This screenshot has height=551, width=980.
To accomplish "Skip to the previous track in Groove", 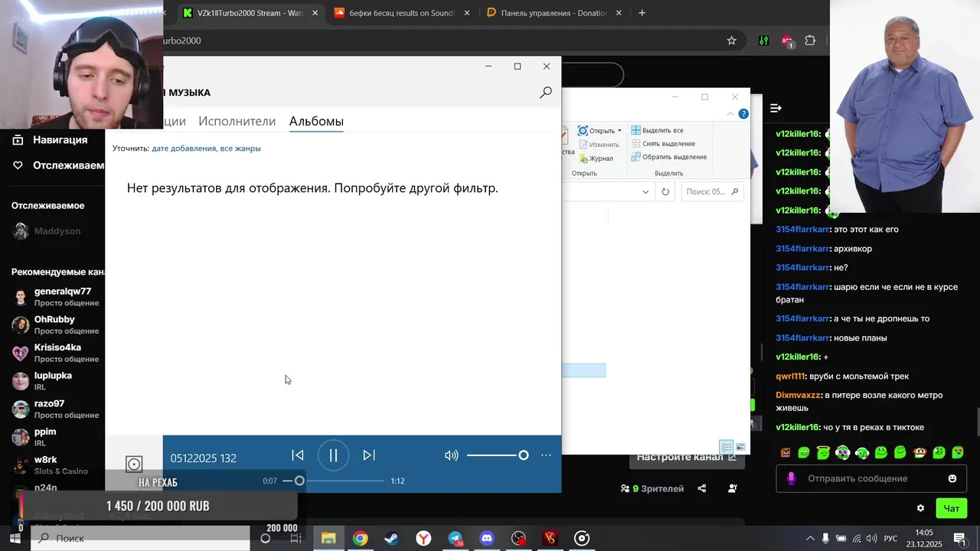I will click(x=298, y=455).
